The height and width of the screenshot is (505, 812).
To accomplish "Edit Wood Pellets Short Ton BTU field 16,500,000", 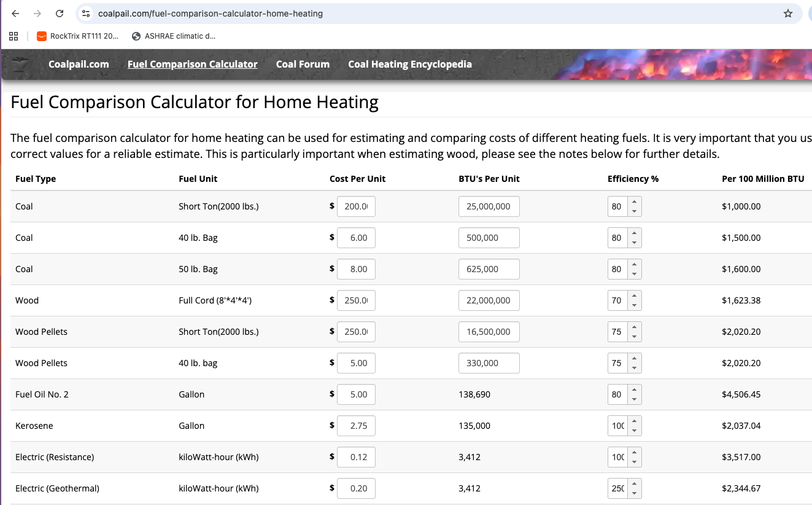I will pyautogui.click(x=489, y=332).
